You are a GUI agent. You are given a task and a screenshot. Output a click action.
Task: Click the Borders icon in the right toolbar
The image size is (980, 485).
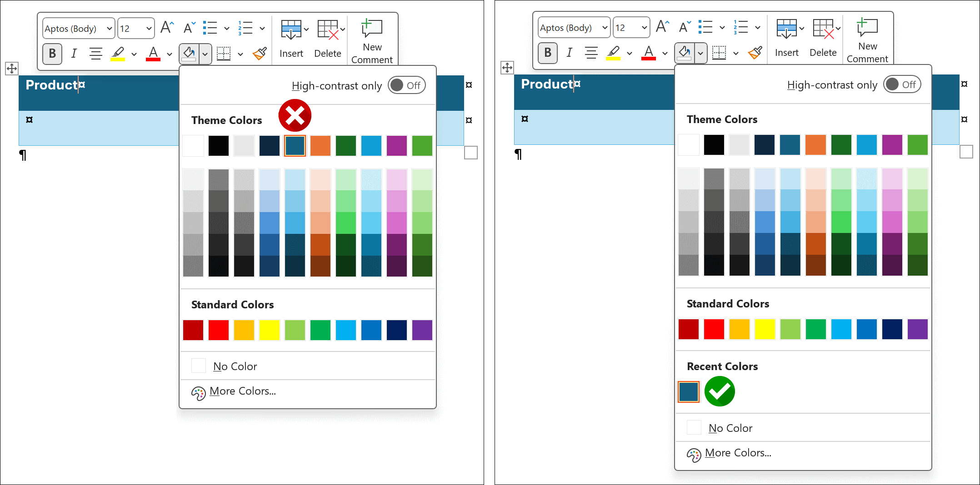click(x=719, y=53)
